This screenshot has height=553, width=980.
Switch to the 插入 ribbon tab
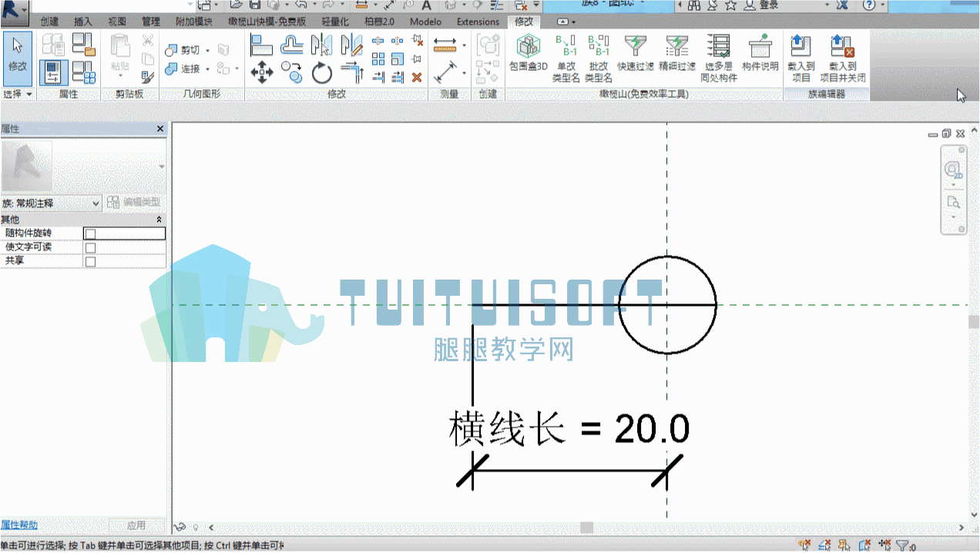[82, 22]
